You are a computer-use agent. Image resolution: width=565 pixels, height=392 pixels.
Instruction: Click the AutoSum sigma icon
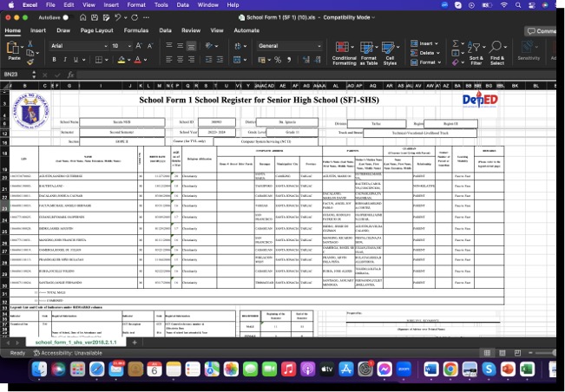[x=456, y=43]
